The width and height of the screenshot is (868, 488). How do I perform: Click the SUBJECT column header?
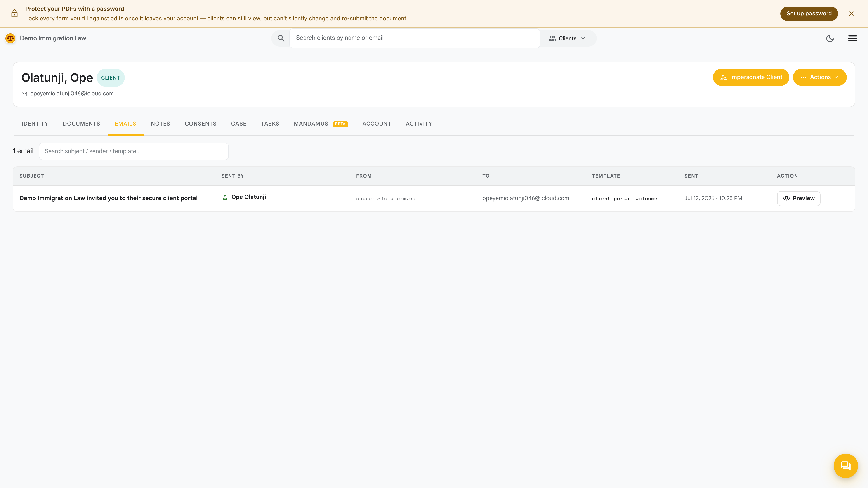(32, 176)
